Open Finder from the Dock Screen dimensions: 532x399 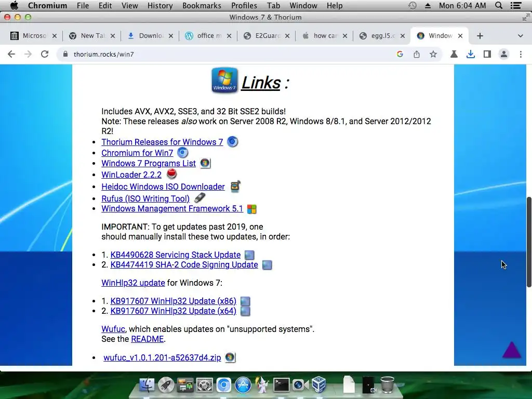point(147,385)
